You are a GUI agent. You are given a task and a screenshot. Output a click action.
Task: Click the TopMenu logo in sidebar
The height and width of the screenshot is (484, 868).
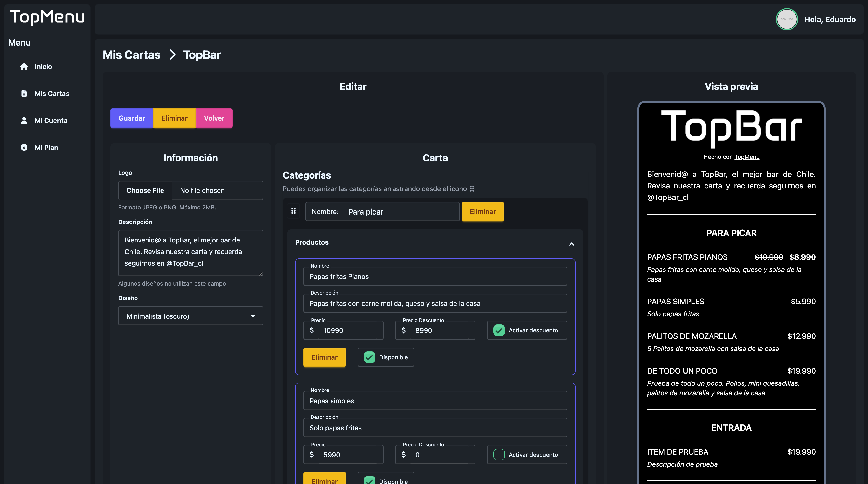coord(47,17)
